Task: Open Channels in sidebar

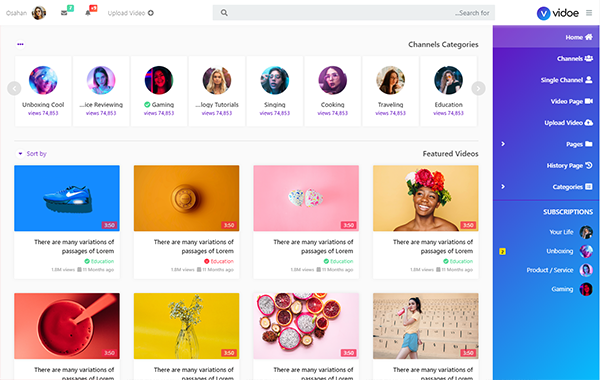Action: (546, 59)
